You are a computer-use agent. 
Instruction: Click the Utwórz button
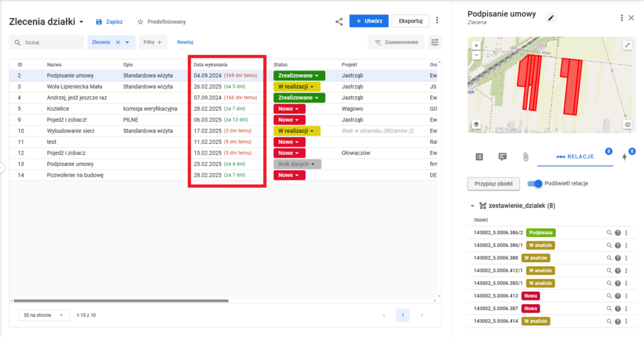(x=369, y=21)
